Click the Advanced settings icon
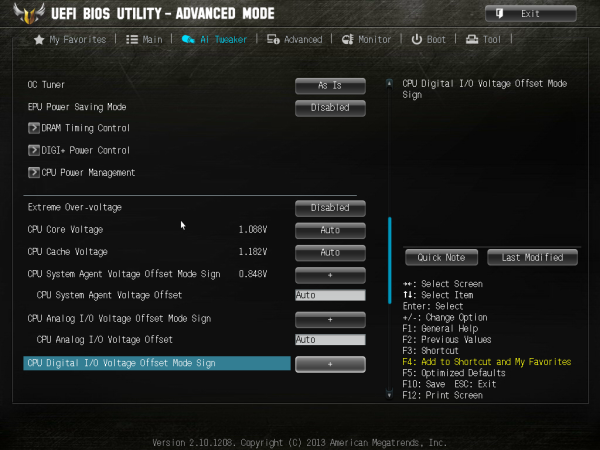 coord(273,39)
